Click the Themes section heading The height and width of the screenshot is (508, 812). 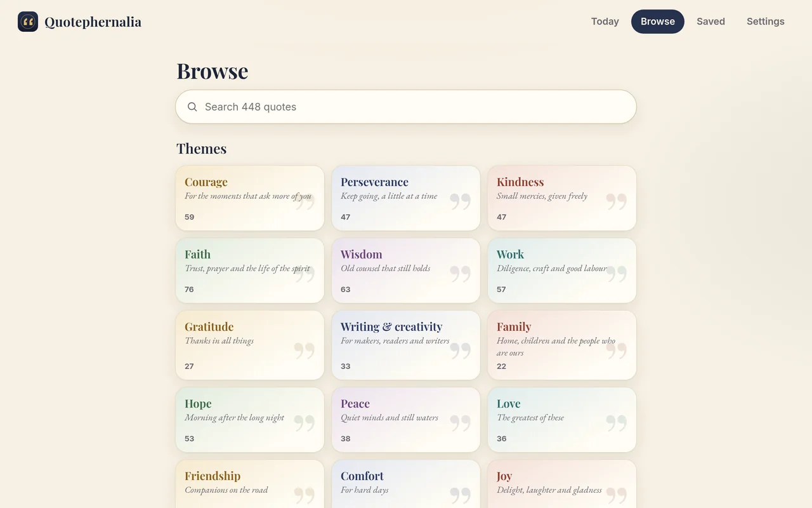pyautogui.click(x=201, y=149)
